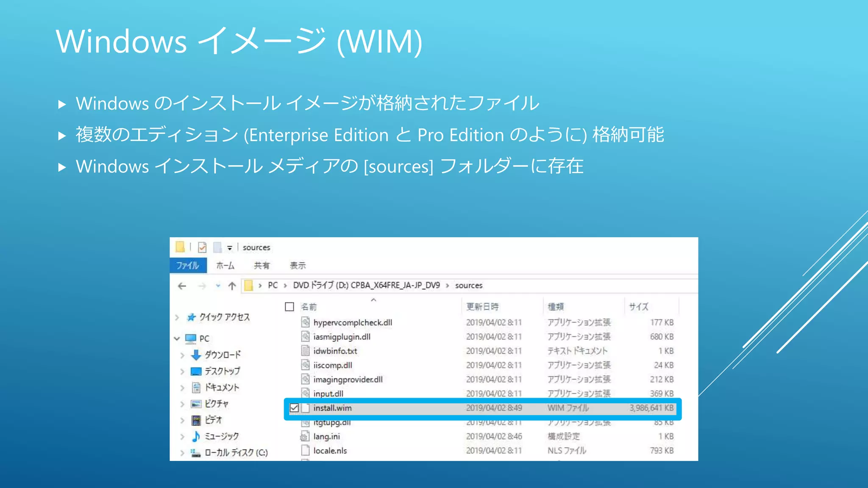Uncheck the install.wim checkbox
This screenshot has width=868, height=488.
pyautogui.click(x=294, y=408)
